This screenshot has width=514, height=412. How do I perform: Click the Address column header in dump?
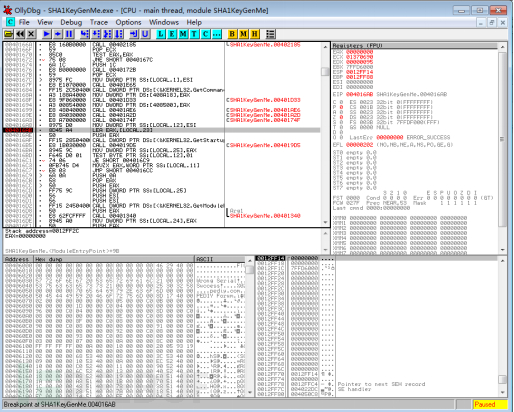pos(18,259)
